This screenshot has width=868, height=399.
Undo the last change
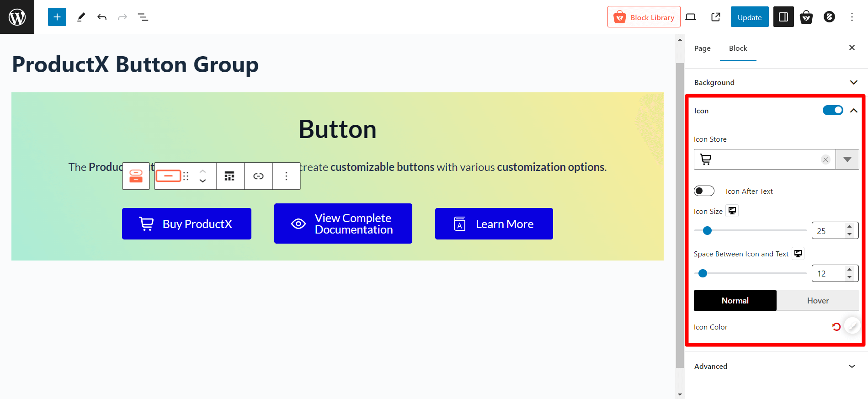click(102, 17)
